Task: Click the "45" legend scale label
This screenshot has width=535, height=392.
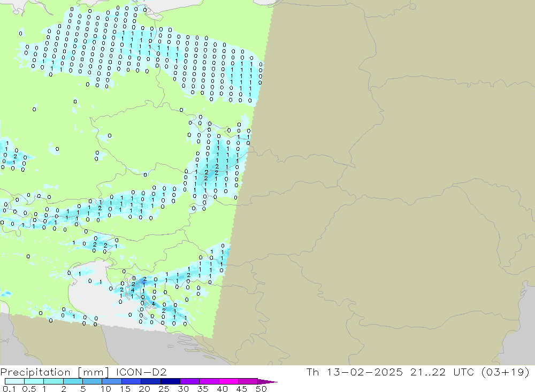Action: point(242,389)
